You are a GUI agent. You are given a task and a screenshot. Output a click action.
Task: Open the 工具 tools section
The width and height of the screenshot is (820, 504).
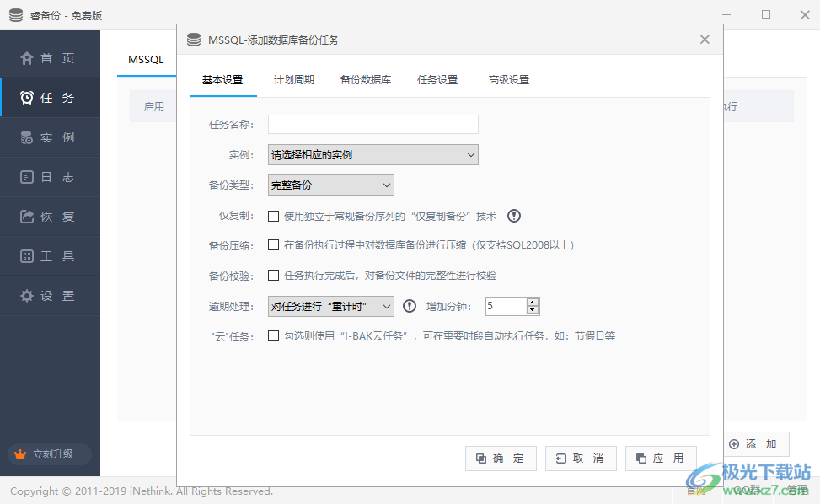tap(50, 256)
